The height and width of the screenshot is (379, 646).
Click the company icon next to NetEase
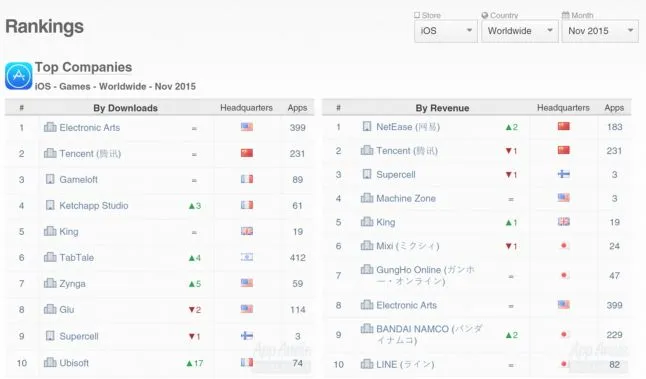[x=367, y=126]
